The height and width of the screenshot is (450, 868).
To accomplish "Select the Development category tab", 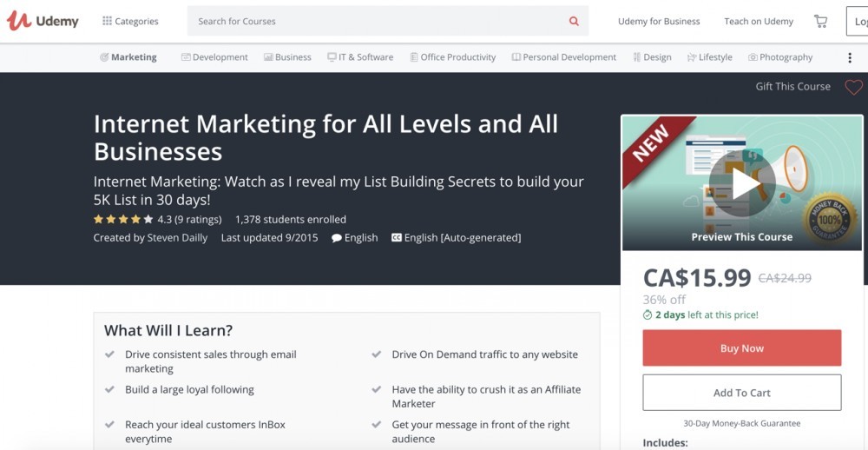I will tap(214, 57).
